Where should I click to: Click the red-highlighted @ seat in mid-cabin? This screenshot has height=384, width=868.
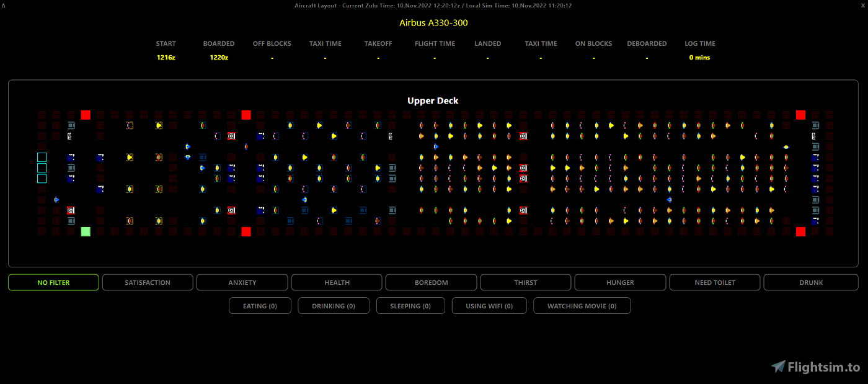(523, 167)
